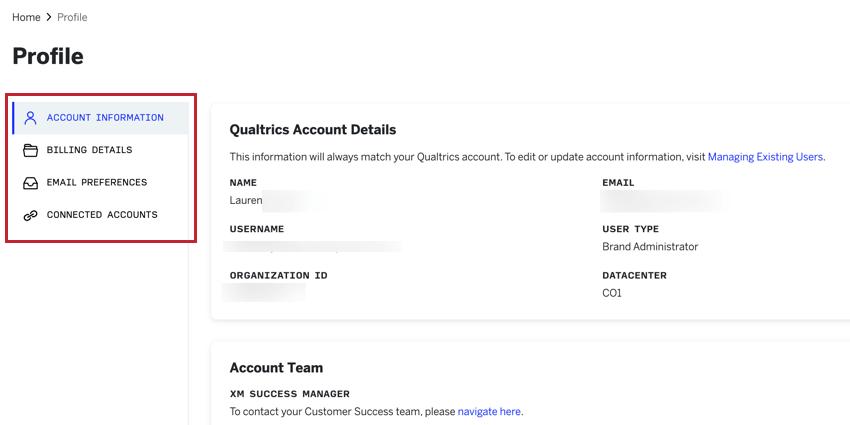The height and width of the screenshot is (425, 850).
Task: Click the Connected Accounts link icon
Action: 30,216
